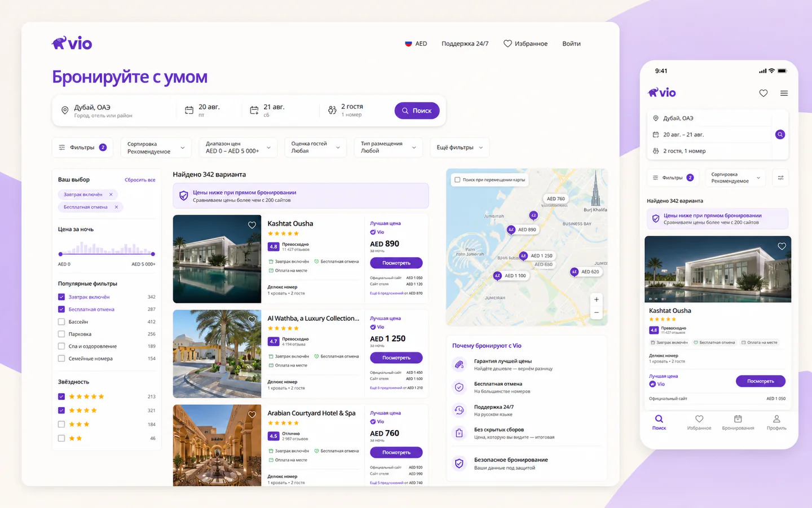This screenshot has height=508, width=812.
Task: Click the guests icon beside 2 гостя
Action: pyautogui.click(x=332, y=111)
